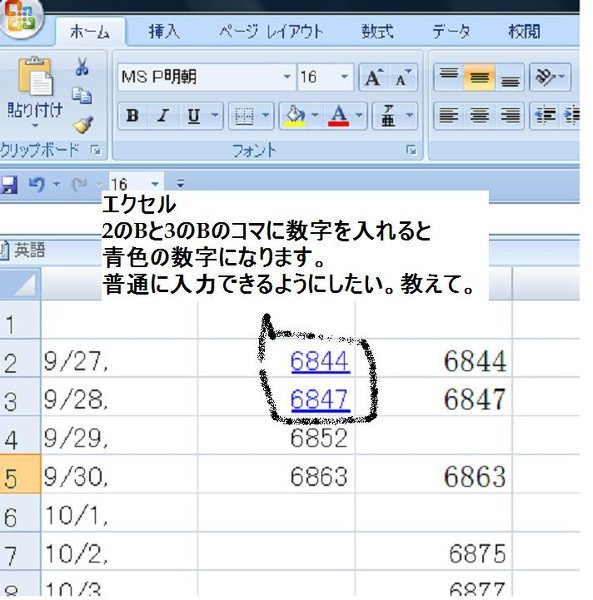Copy selection with the copy icon
The image size is (593, 600).
click(x=82, y=96)
